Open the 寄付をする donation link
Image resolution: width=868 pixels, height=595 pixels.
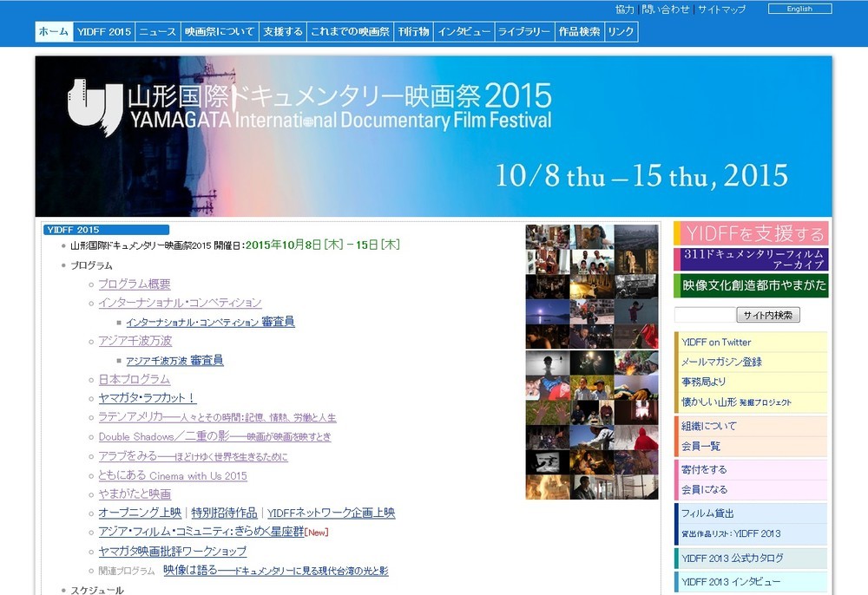click(x=706, y=468)
